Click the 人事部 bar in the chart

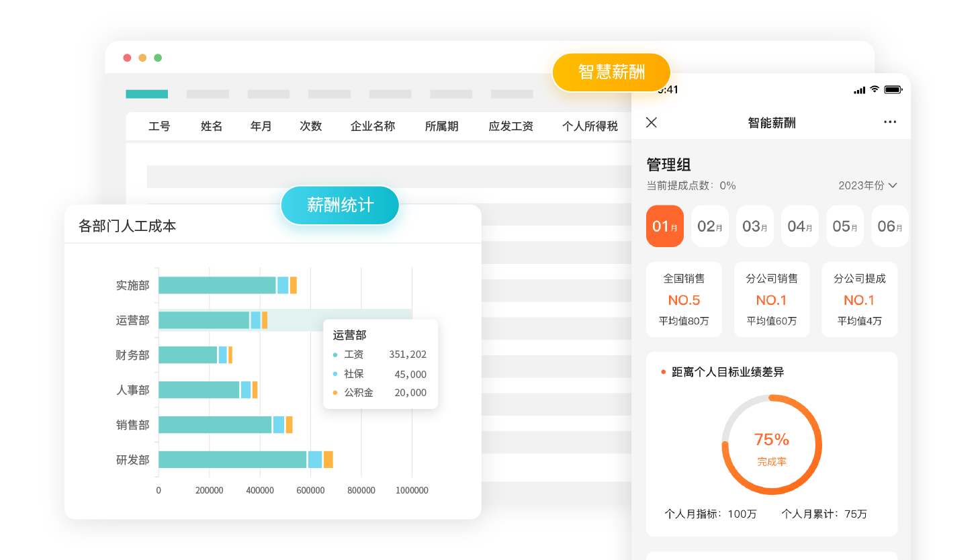[208, 390]
